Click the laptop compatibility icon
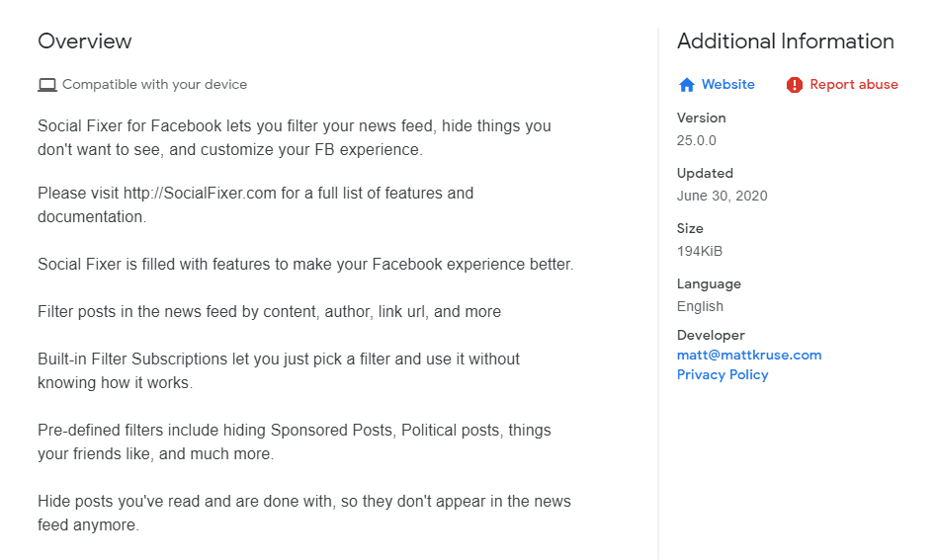Viewport: 937px width, 560px height. click(x=47, y=85)
